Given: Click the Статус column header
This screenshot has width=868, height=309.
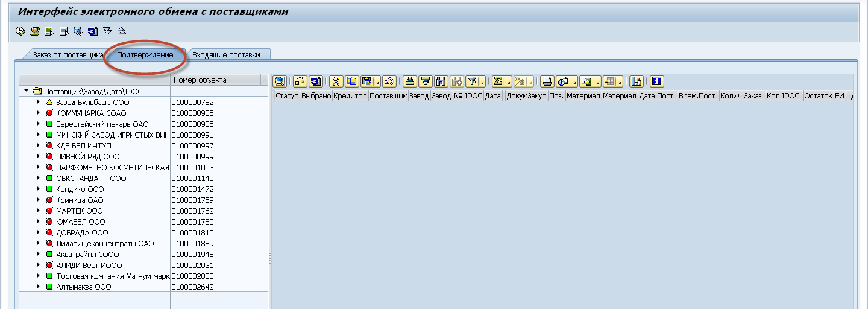Looking at the screenshot, I should (287, 95).
